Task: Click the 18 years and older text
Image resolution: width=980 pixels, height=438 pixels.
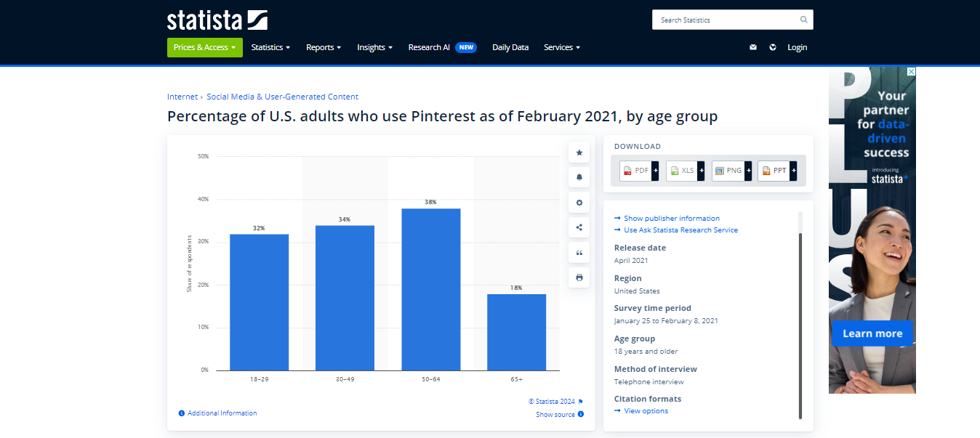Action: point(646,351)
